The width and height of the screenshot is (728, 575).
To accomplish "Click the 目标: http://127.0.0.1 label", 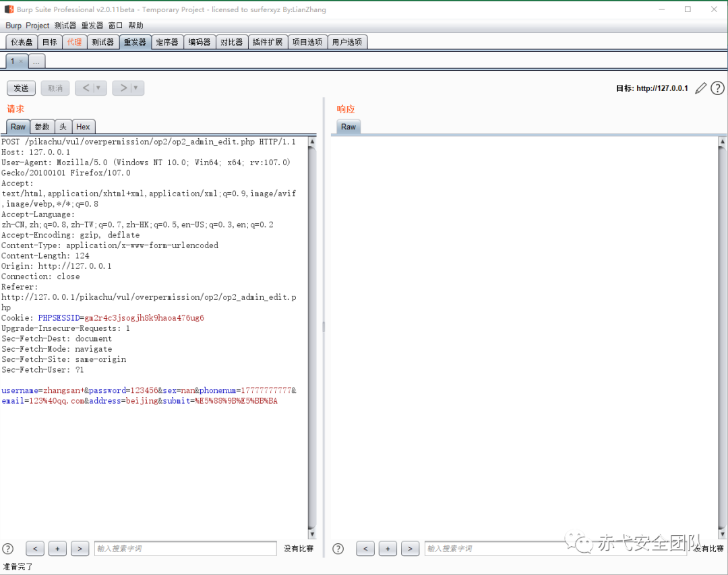I will pyautogui.click(x=652, y=88).
